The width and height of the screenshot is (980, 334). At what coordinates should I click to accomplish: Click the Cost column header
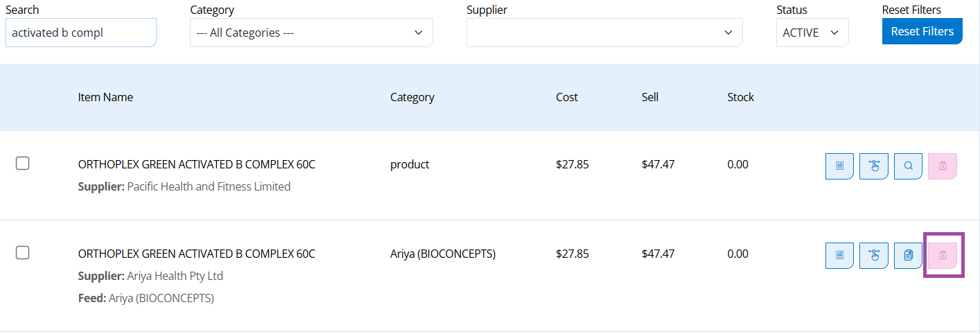coord(566,97)
